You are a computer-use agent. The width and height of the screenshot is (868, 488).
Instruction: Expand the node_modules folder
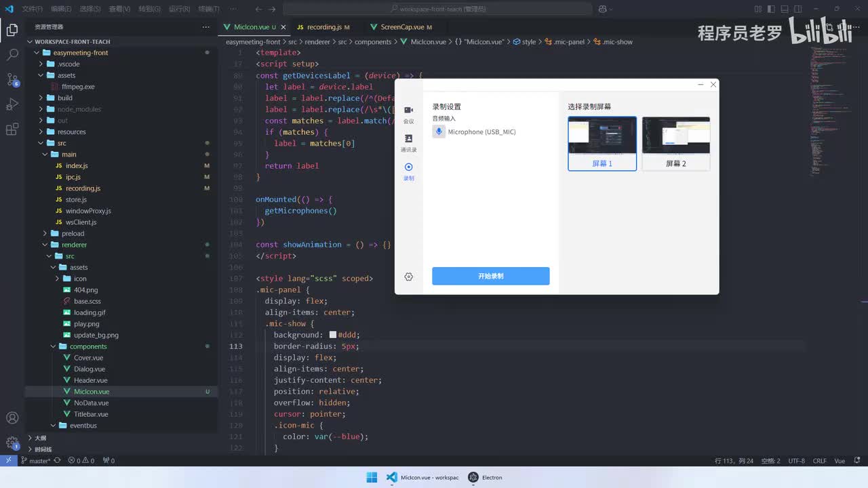click(41, 109)
